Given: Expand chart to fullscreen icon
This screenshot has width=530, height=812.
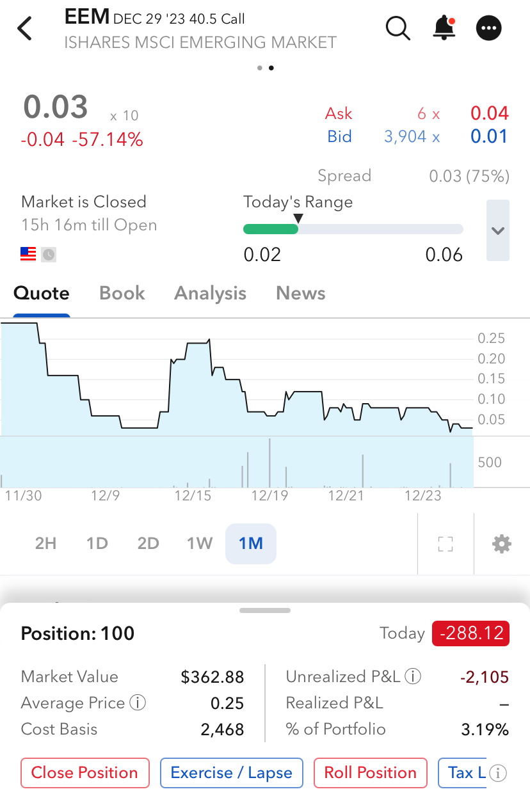Looking at the screenshot, I should 446,544.
